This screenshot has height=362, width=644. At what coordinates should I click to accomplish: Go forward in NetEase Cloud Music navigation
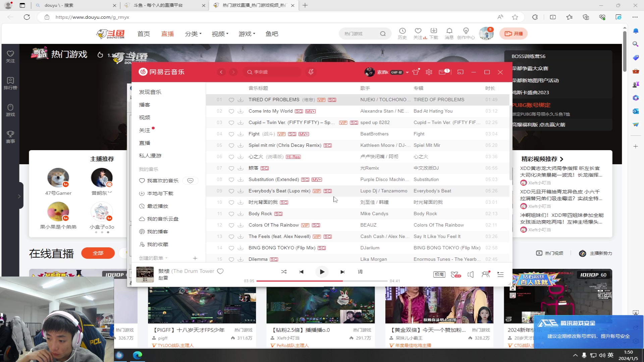click(233, 72)
